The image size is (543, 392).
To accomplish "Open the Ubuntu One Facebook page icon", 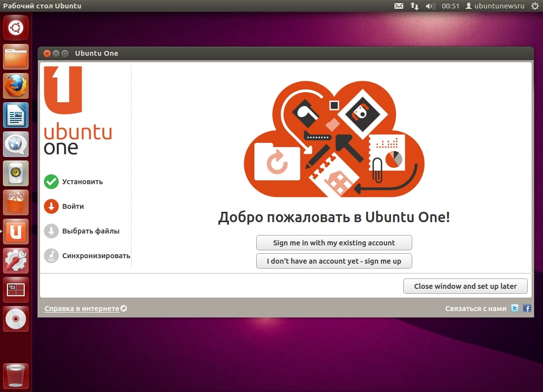I will [x=527, y=308].
